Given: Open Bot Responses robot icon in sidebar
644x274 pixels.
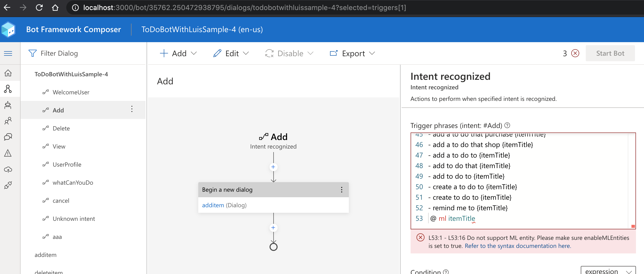Looking at the screenshot, I should click(x=8, y=105).
